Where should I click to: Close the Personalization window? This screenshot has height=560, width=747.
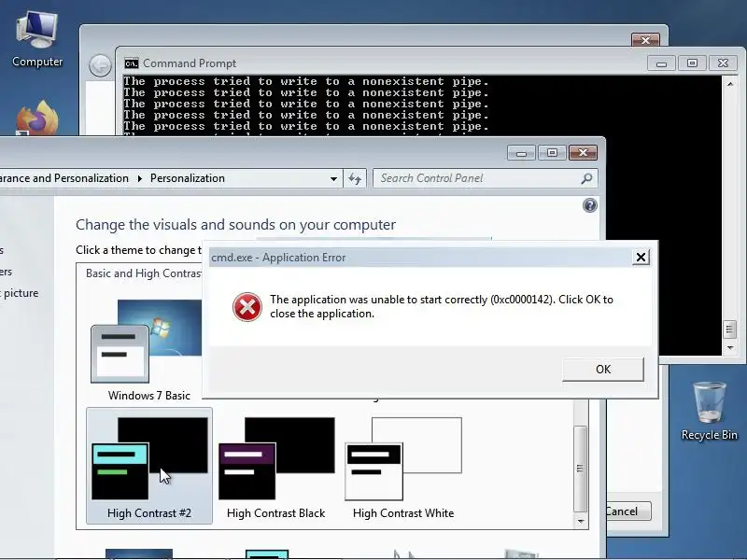click(583, 153)
